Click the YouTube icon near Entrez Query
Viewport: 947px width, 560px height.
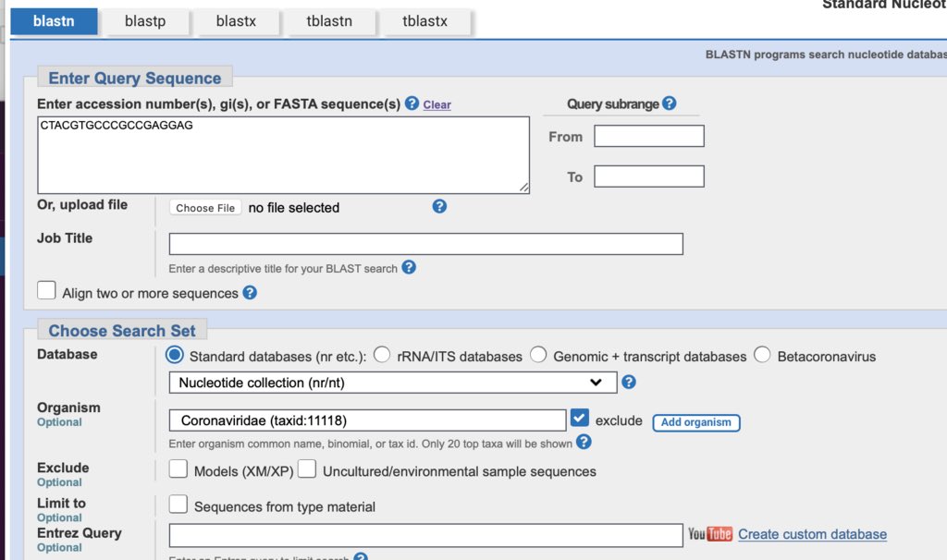(710, 534)
